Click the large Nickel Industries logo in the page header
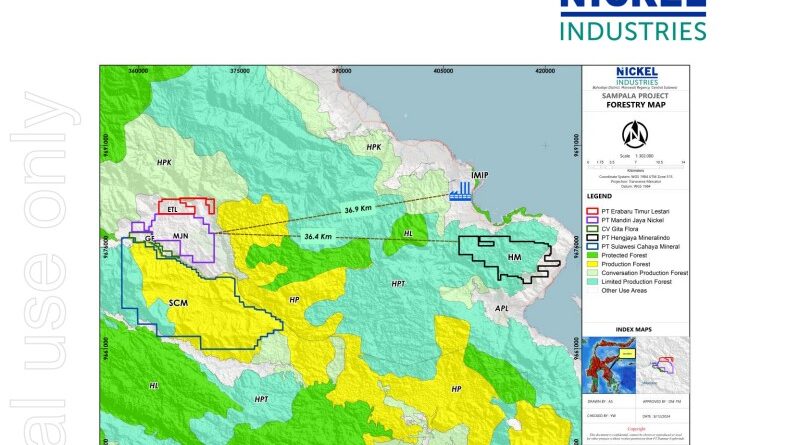The image size is (791, 445). pyautogui.click(x=633, y=20)
